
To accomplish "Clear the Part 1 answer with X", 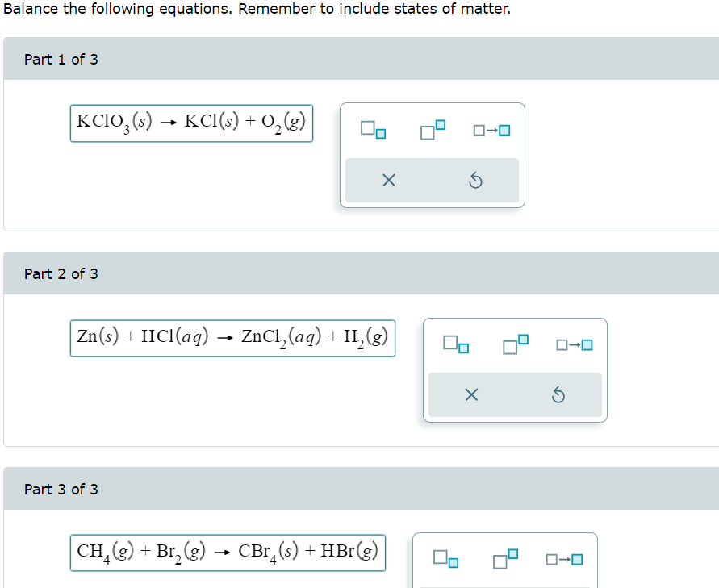I will point(388,180).
